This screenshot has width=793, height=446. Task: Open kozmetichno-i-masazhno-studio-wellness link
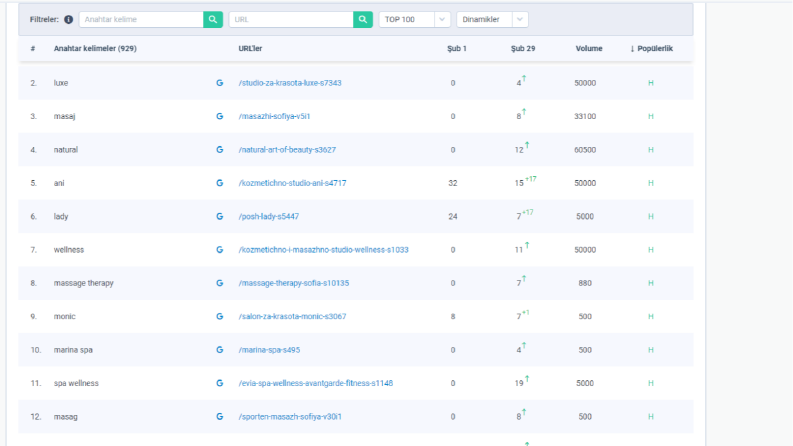click(x=323, y=250)
